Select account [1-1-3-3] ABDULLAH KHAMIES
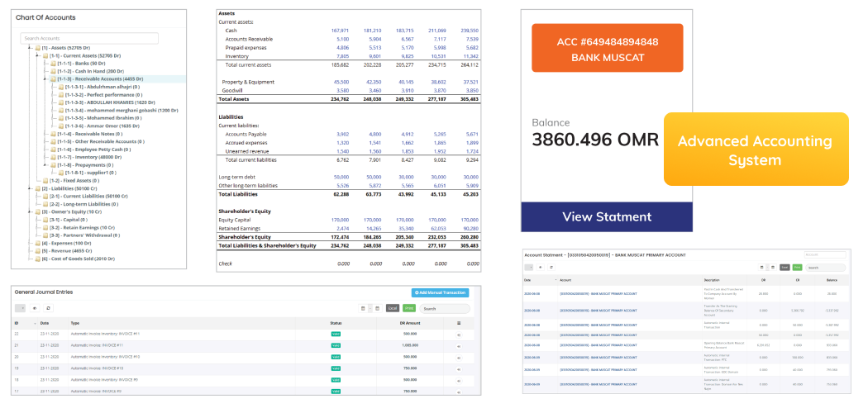Screen dimensions: 868x413 coord(109,102)
